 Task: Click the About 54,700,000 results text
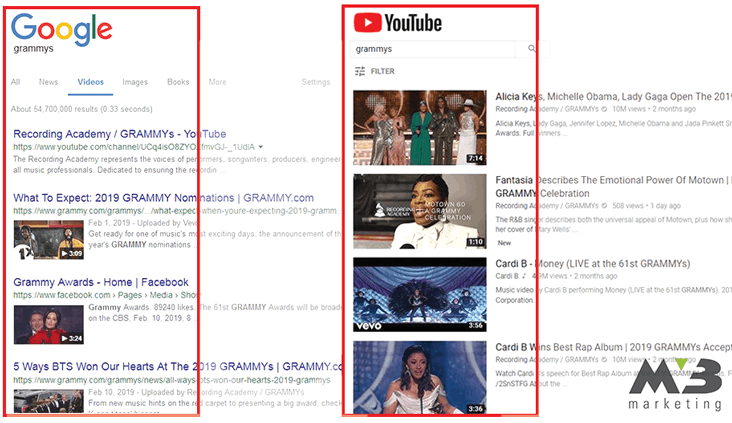(x=82, y=109)
